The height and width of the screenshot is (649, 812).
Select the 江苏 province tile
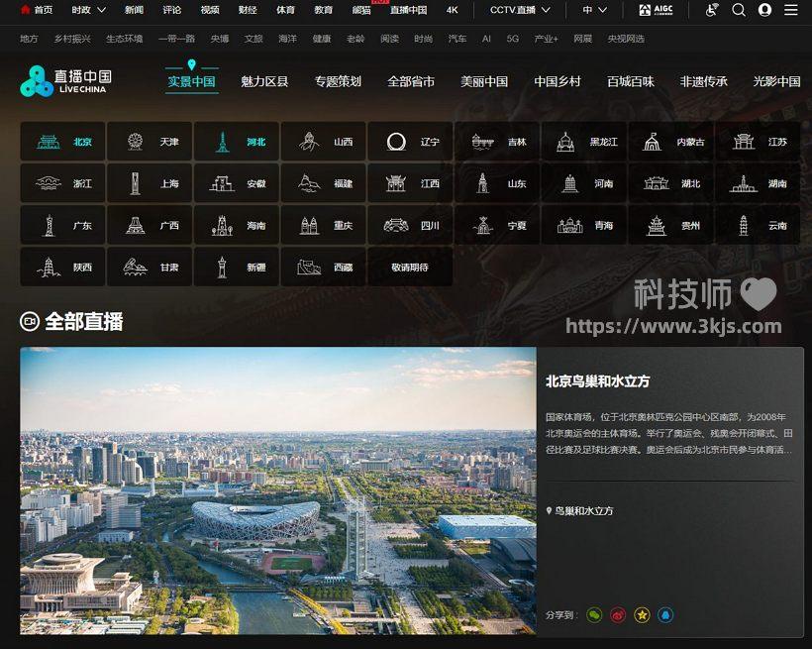(x=759, y=141)
